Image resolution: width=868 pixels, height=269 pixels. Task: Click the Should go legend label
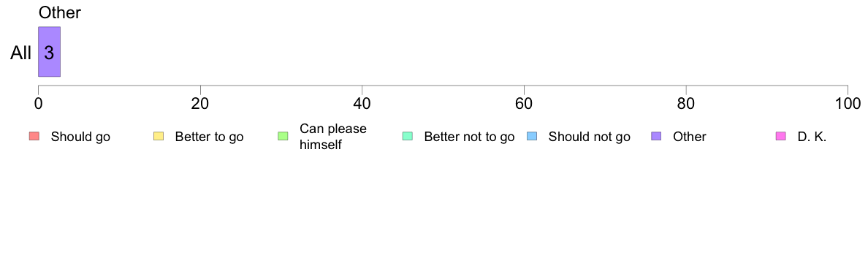tap(80, 137)
